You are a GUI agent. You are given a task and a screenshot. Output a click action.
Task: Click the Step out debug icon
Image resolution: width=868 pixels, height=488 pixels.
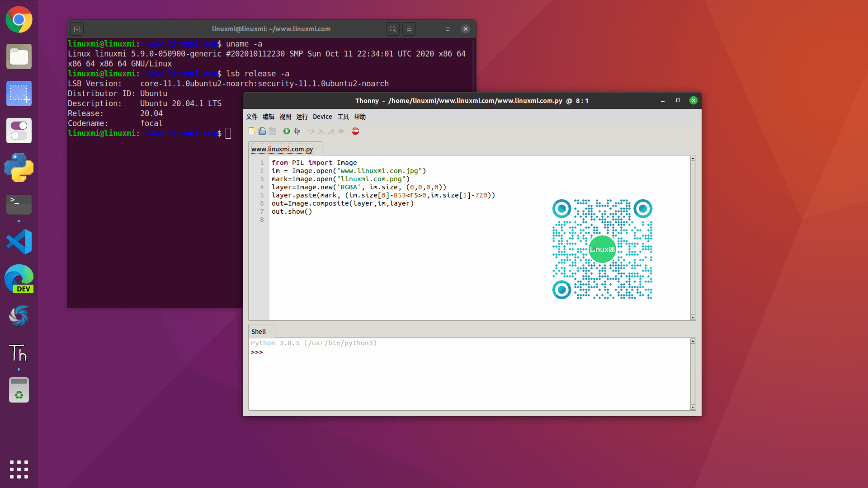pyautogui.click(x=331, y=131)
